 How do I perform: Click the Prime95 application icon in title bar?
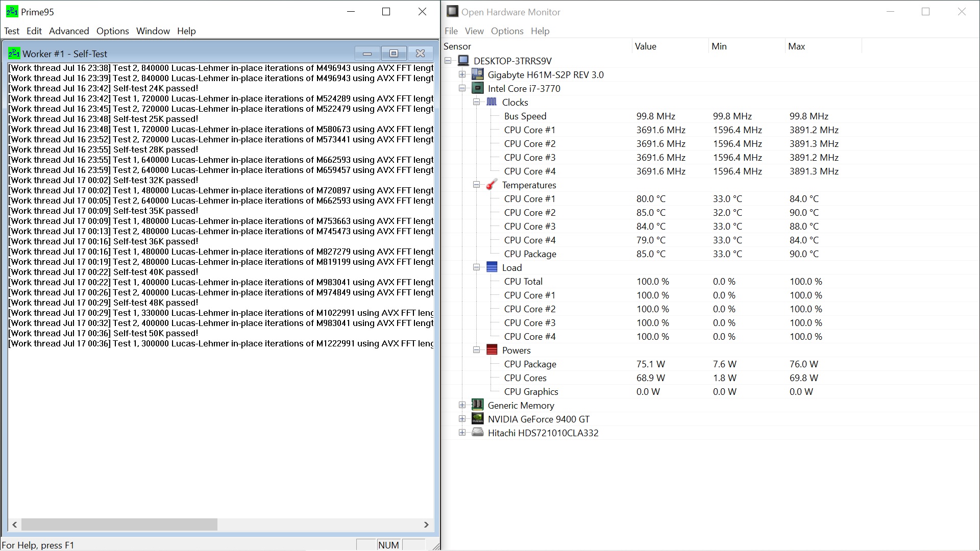pyautogui.click(x=12, y=11)
